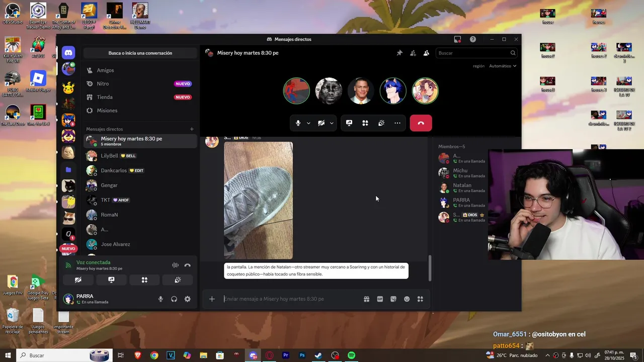
Task: Hang up with red disconnect button
Action: click(421, 123)
